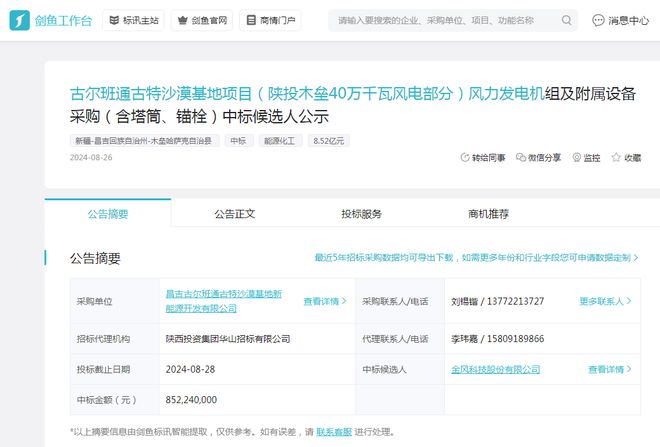Viewport: 660px width, 447px height.
Task: Click the 新疆-昌吉回族自治州 region tag
Action: tap(144, 141)
